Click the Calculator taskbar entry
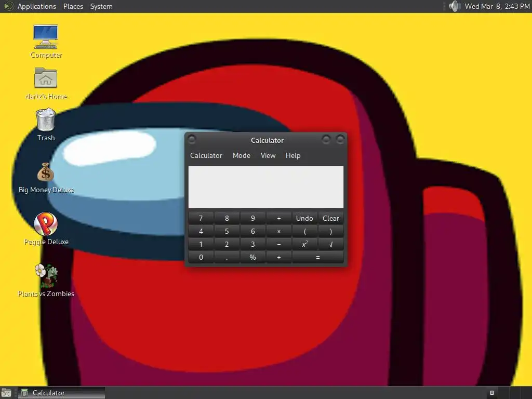 click(x=61, y=393)
